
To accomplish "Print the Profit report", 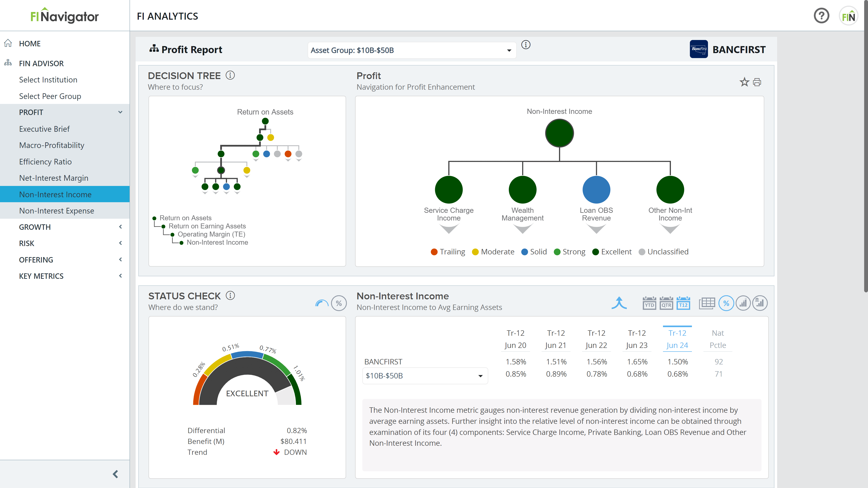I will [x=757, y=82].
